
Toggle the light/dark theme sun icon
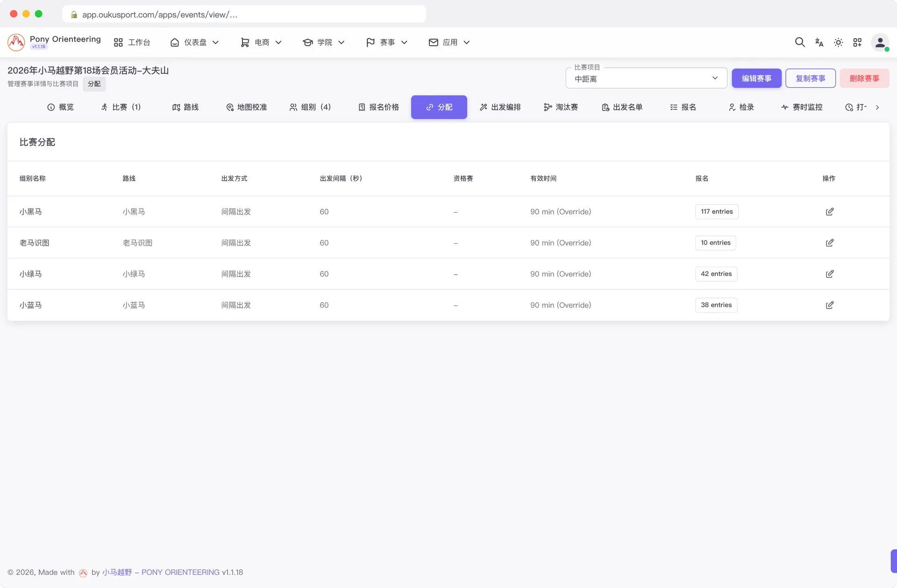pyautogui.click(x=838, y=43)
